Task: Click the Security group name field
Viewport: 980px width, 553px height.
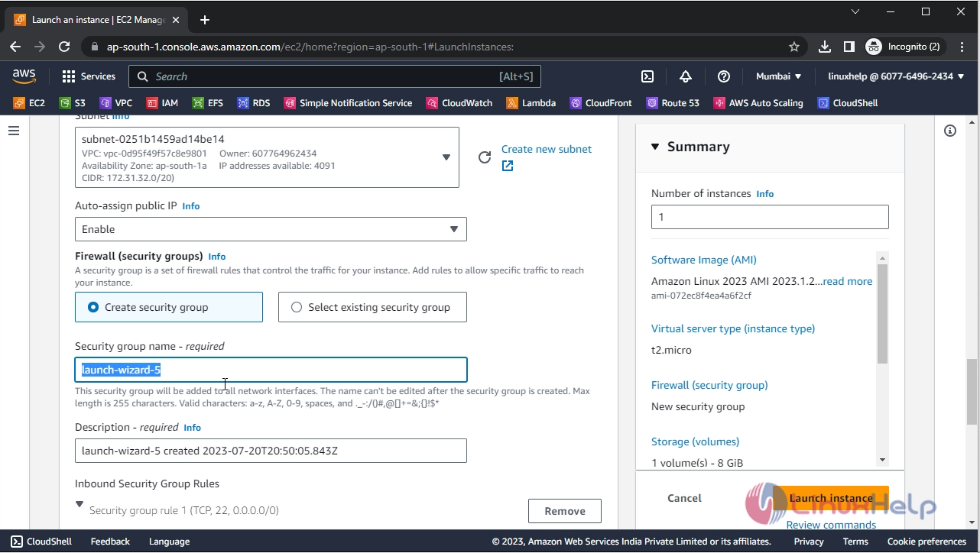Action: coord(271,370)
